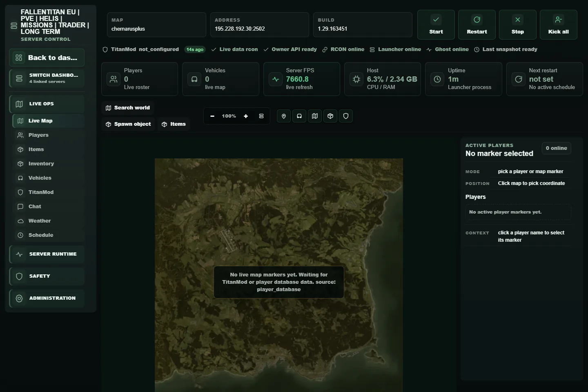This screenshot has height=392, width=588.
Task: Toggle the package box map layer icon
Action: (x=330, y=116)
